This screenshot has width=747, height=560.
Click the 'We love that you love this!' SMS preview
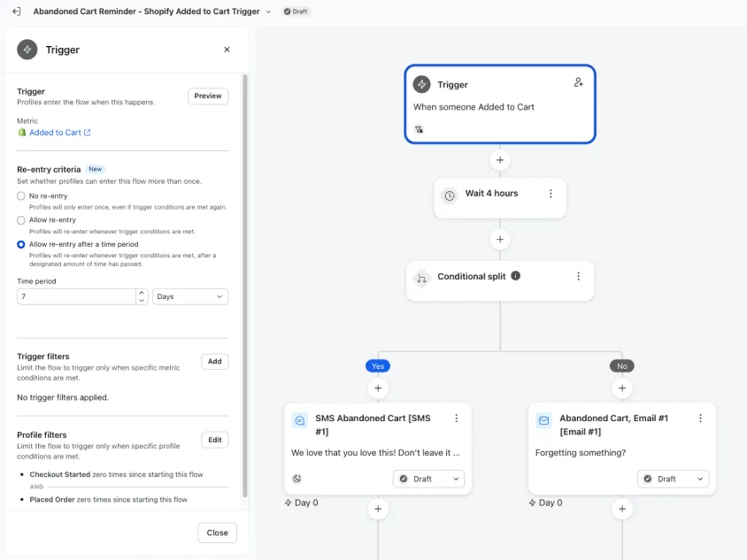pyautogui.click(x=375, y=452)
